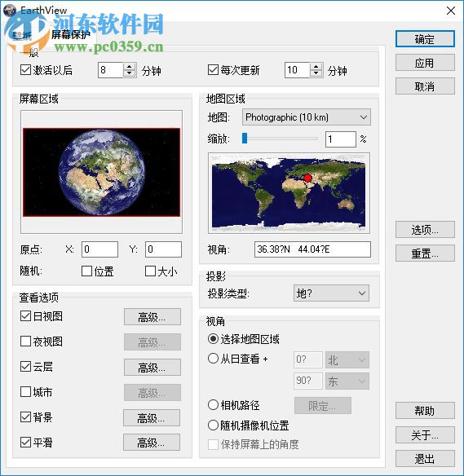Viewport: 464px width, 476px height.
Task: Click the 视角 coordinates field
Action: [312, 249]
